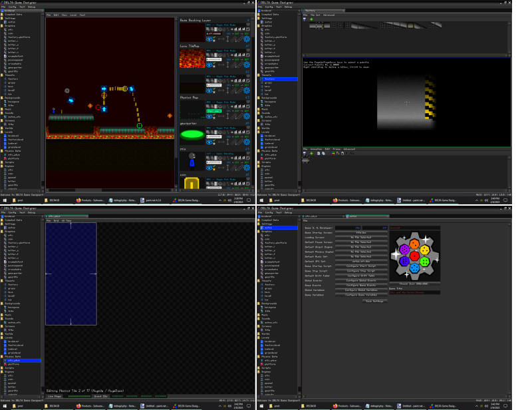The width and height of the screenshot is (532, 410).
Task: Switch to stix_phys tab in game settings window
Action: (323, 216)
